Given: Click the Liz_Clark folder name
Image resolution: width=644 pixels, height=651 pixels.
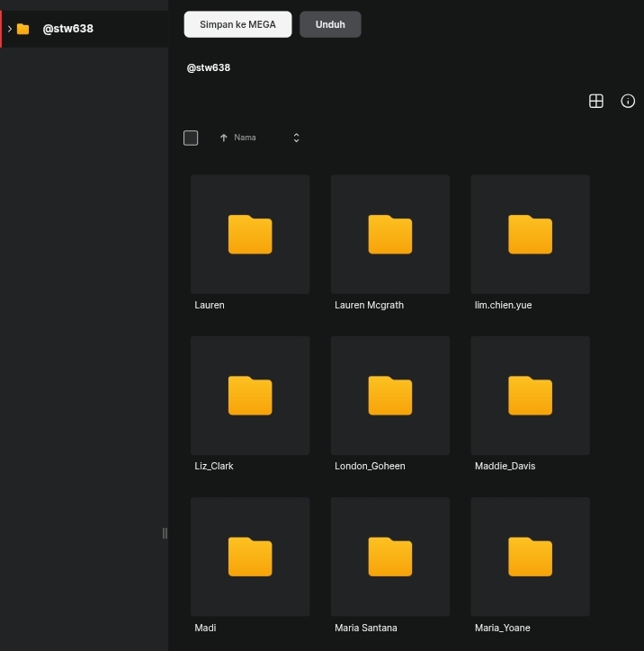Looking at the screenshot, I should (214, 467).
